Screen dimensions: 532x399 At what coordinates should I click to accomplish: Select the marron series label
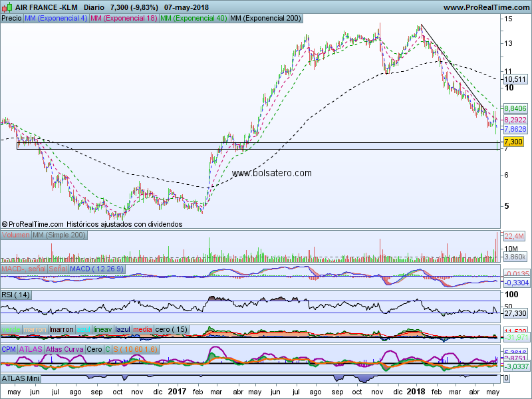point(35,329)
